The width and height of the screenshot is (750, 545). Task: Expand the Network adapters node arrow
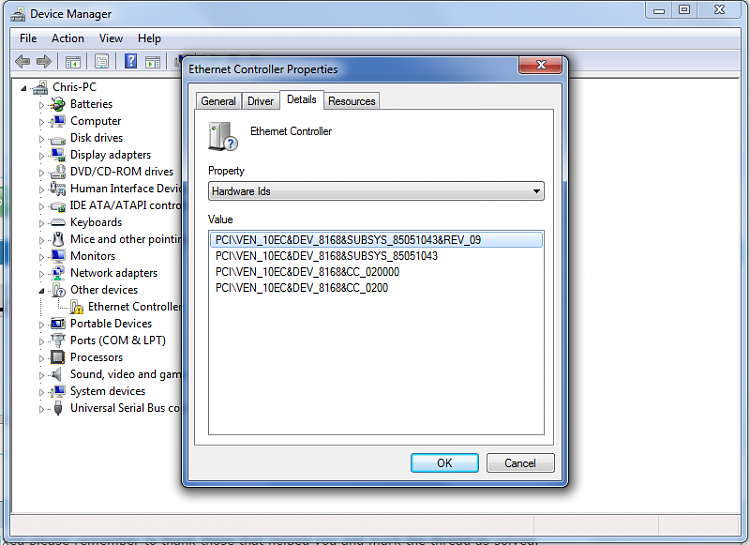[x=41, y=274]
